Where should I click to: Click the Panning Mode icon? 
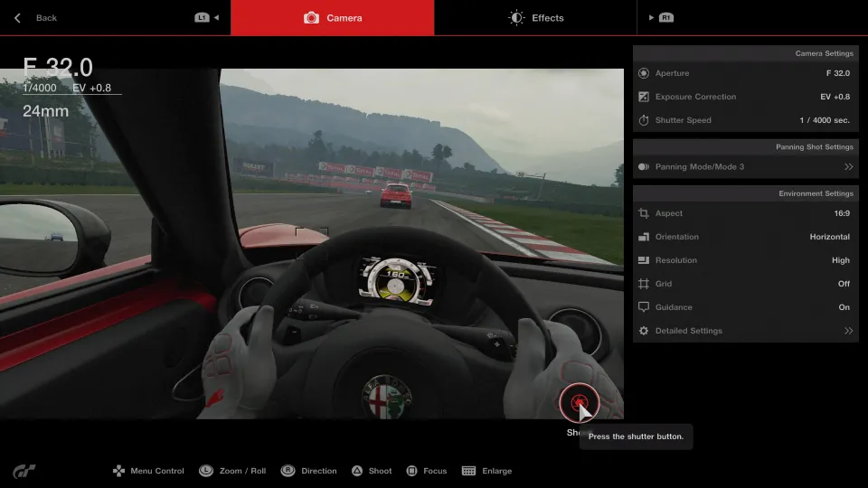(x=643, y=166)
